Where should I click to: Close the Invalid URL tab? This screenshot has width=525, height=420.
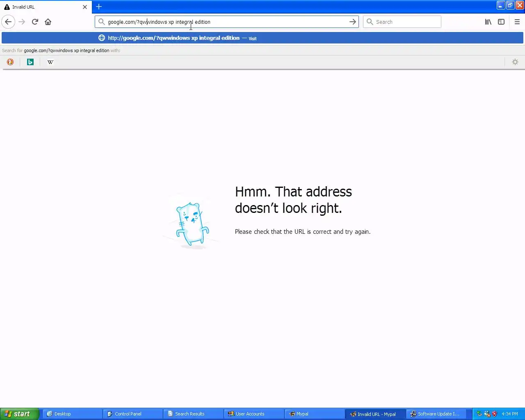coord(85,7)
